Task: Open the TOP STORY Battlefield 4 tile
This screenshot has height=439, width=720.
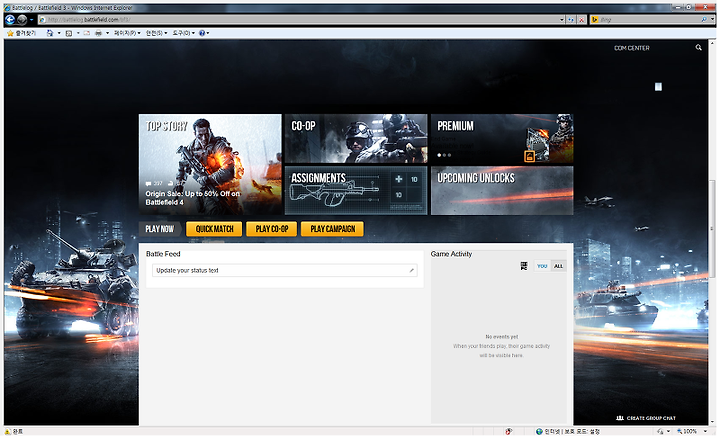Action: click(x=210, y=164)
